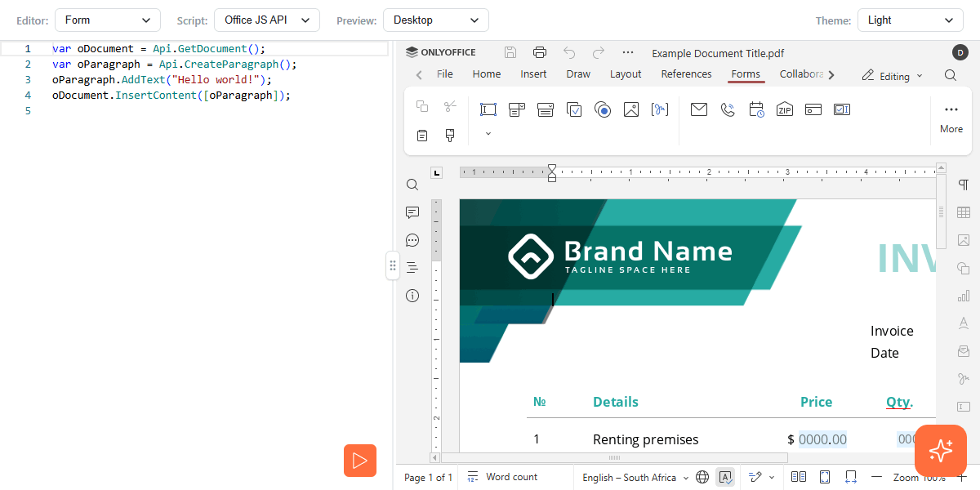
Task: Insert a signature field
Action: tap(659, 109)
